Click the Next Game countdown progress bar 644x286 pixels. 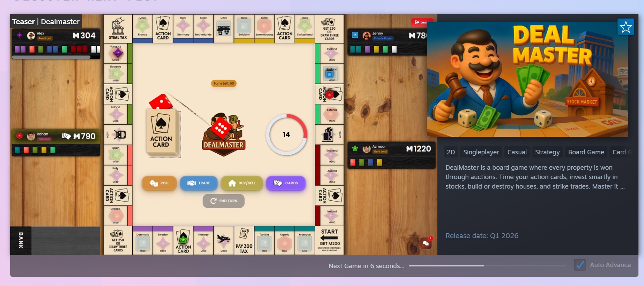(x=487, y=266)
